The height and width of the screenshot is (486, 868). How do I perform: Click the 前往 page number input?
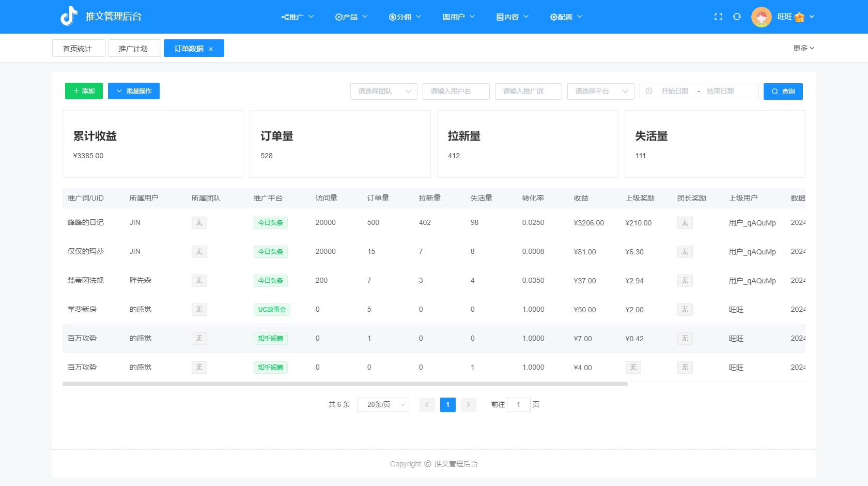pyautogui.click(x=519, y=405)
